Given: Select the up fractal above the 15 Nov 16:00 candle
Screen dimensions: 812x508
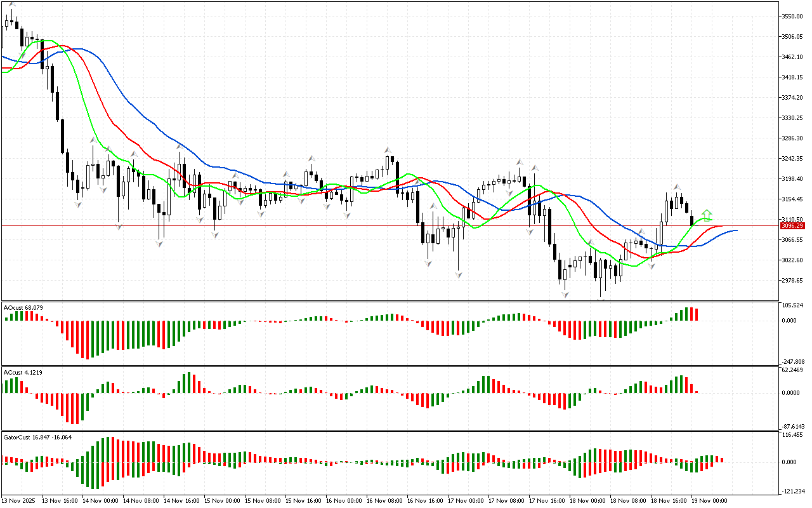Looking at the screenshot, I should 311,158.
